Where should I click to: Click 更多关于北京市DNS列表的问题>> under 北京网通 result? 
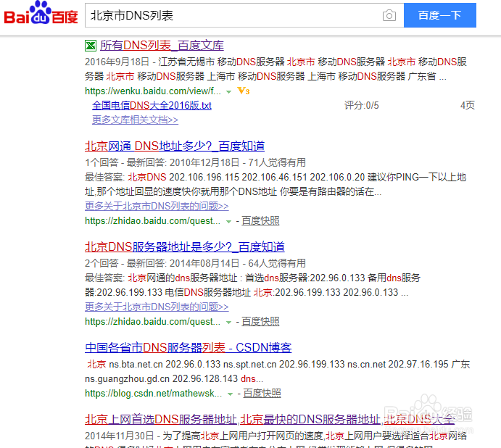click(x=157, y=206)
